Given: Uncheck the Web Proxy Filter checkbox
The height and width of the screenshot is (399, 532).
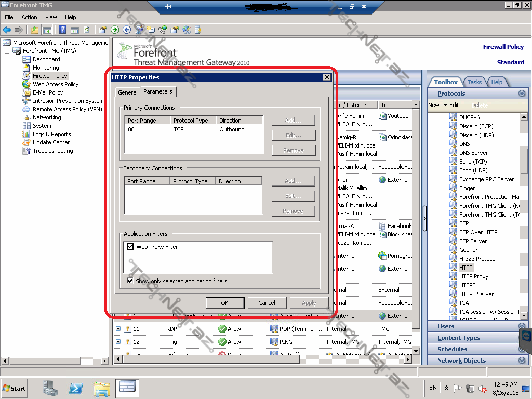Looking at the screenshot, I should [130, 247].
